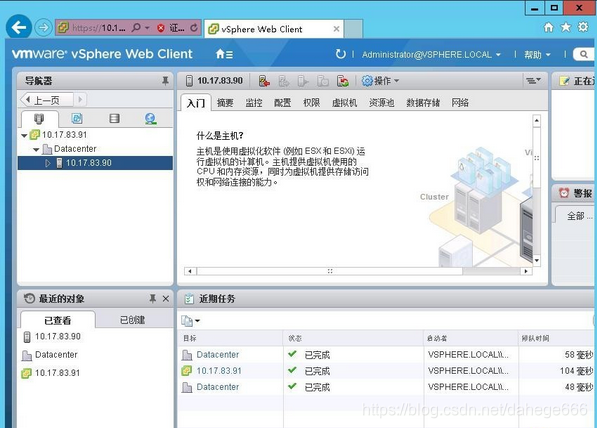Open the 权限 permissions tab
Screen dimensions: 597x428
pos(311,103)
